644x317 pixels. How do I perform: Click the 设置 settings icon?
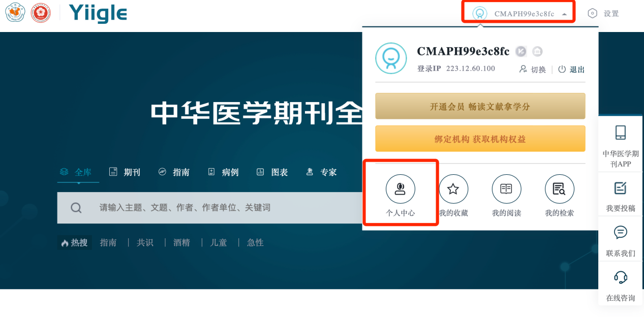tap(592, 14)
